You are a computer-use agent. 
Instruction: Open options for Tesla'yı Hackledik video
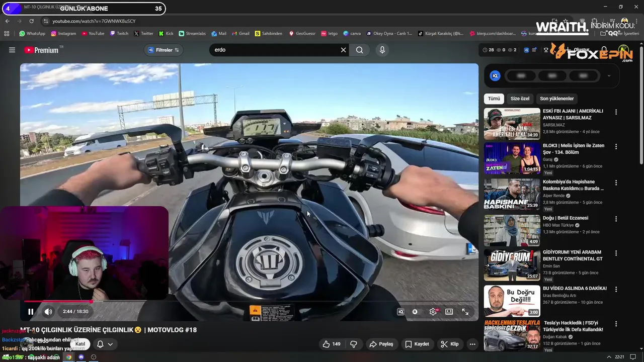click(616, 324)
